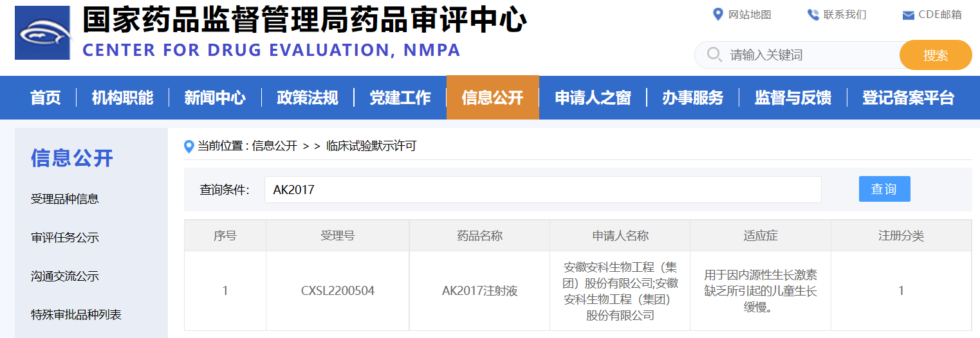Click the contact us phone icon
Viewport: 980px width, 338px height.
tap(813, 15)
